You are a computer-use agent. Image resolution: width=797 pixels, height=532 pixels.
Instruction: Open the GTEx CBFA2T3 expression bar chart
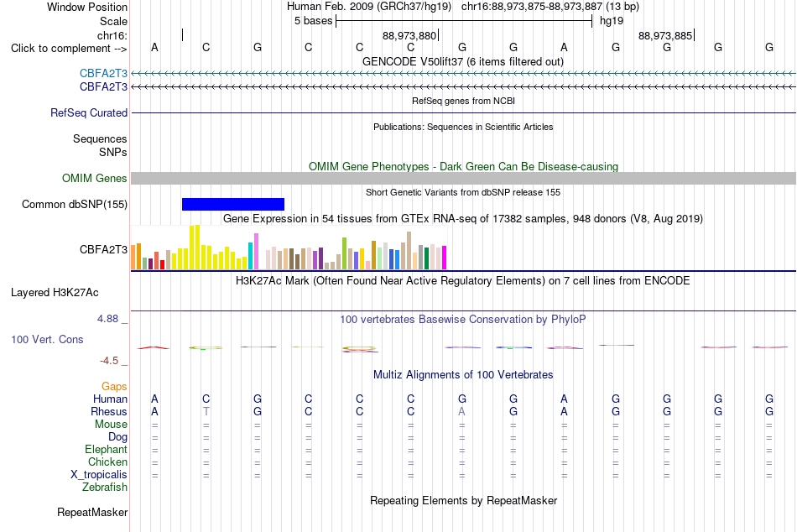[x=289, y=248]
